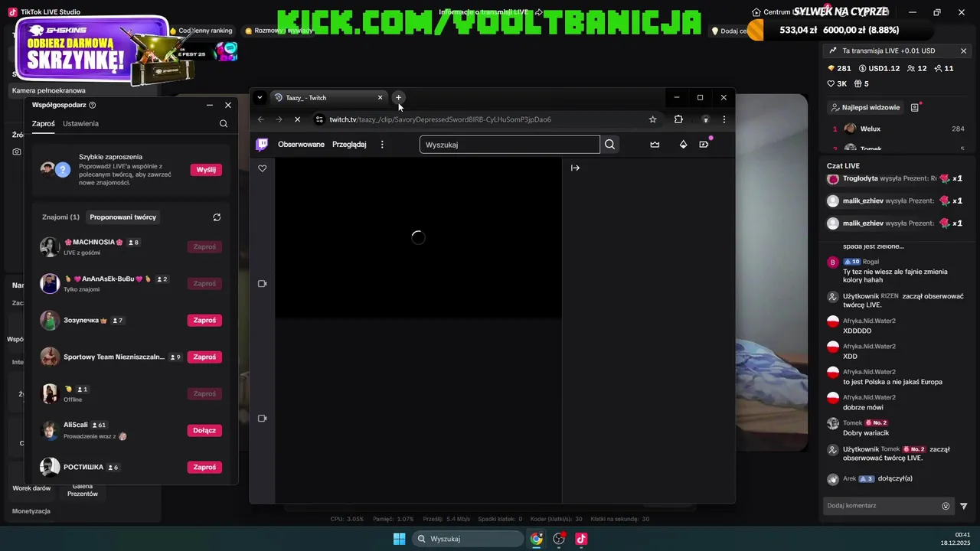Image resolution: width=980 pixels, height=551 pixels.
Task: Refresh the suggested creators list
Action: pos(217,217)
